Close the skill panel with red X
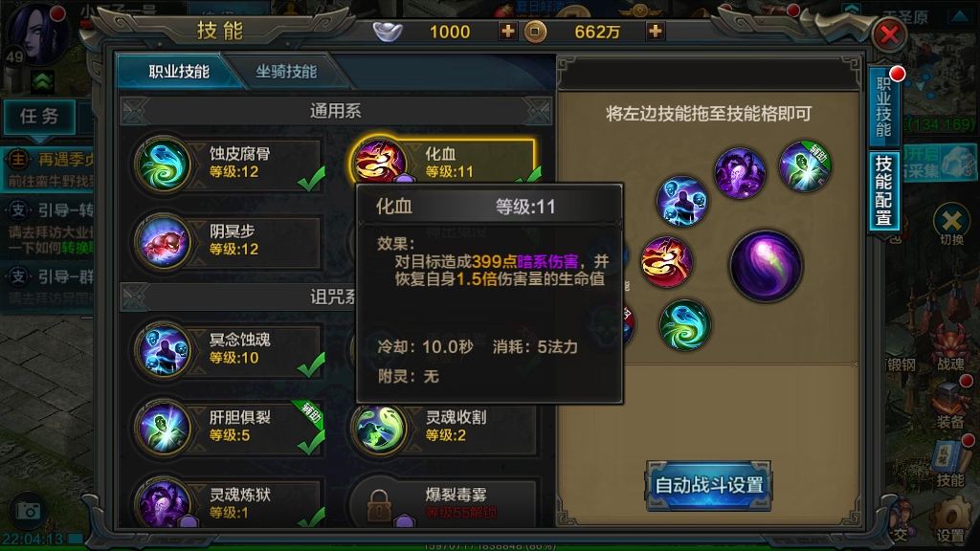Screen dimensions: 980x551 pos(889,34)
